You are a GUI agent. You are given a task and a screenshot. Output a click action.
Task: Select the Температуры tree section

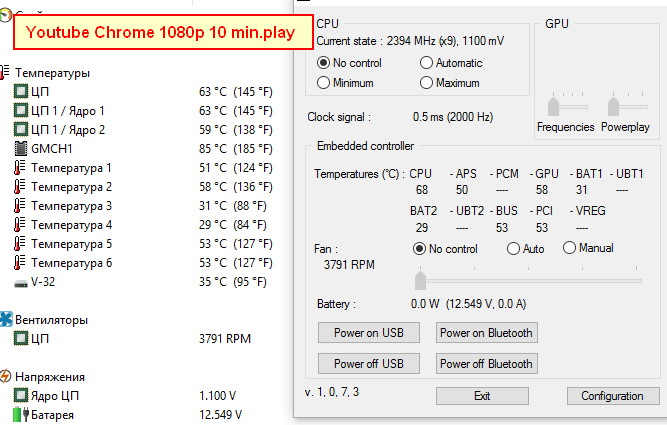[x=52, y=73]
